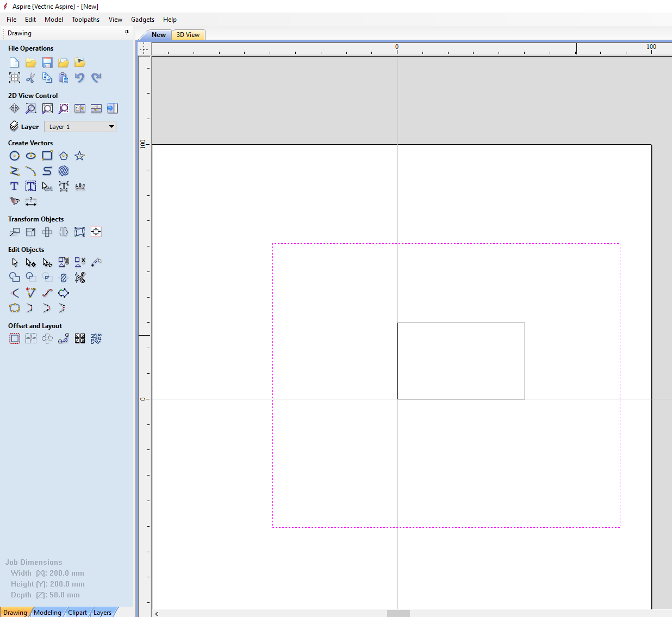Screen dimensions: 672x617
Task: Open Interactive Trim scissors tool in Edit Objects
Action: (x=80, y=277)
